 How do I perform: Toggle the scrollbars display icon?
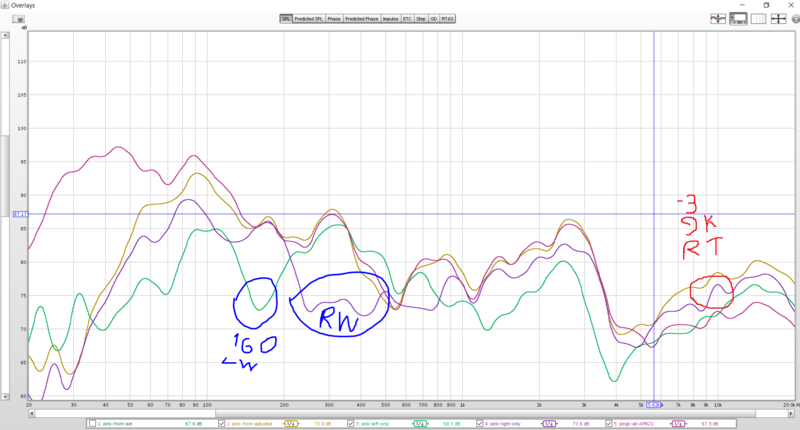(738, 19)
